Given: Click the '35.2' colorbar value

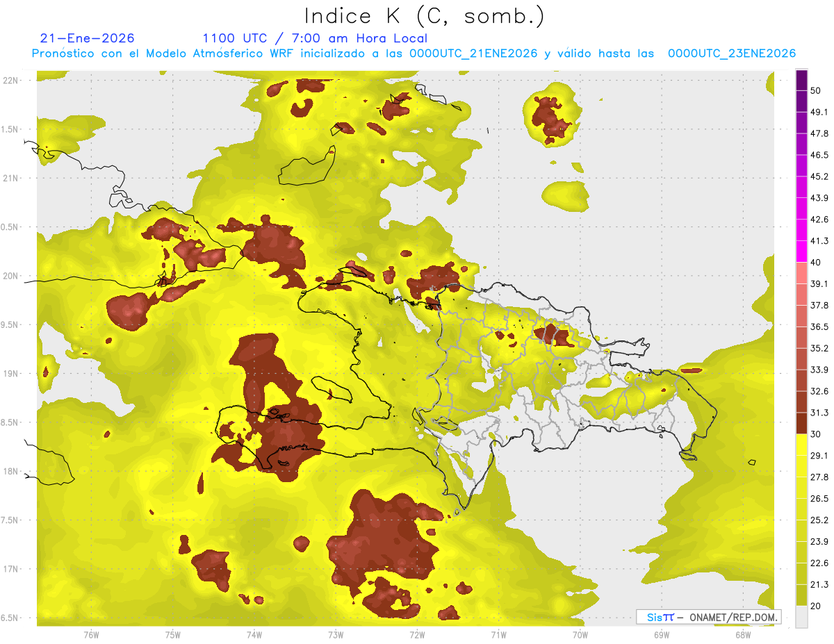Looking at the screenshot, I should (819, 348).
